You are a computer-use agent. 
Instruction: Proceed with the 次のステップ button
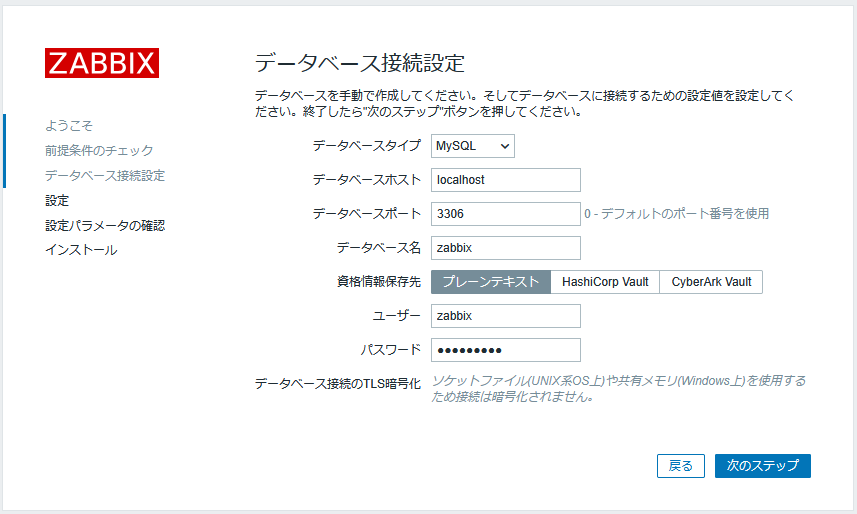762,466
